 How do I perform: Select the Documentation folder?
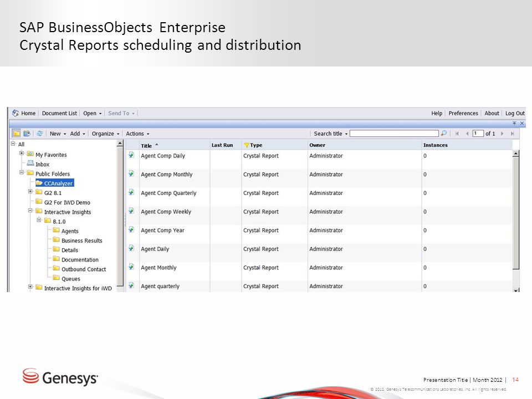(x=80, y=259)
